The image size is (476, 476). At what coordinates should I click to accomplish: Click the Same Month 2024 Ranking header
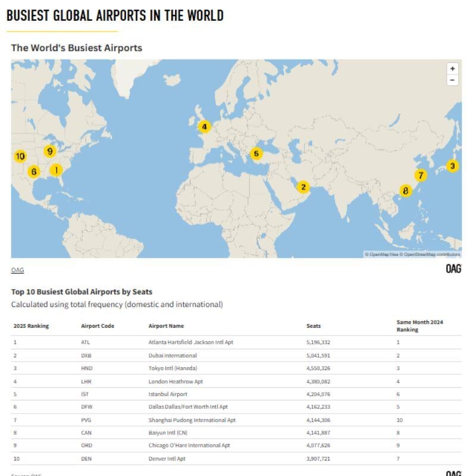(x=419, y=326)
